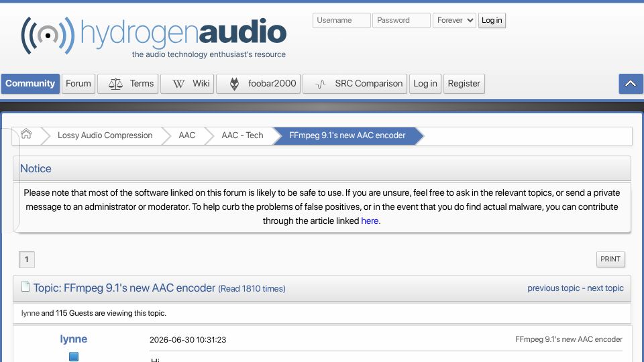This screenshot has width=644, height=362.
Task: Click the topic document icon
Action: (25, 286)
